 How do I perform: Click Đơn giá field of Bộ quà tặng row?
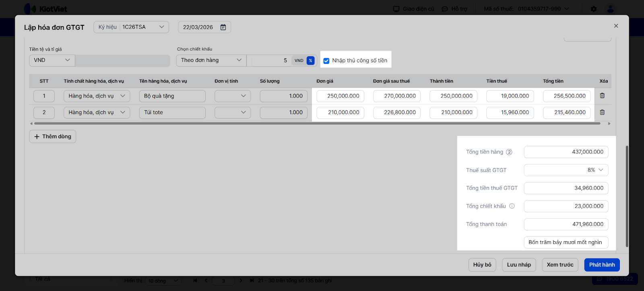tap(341, 96)
